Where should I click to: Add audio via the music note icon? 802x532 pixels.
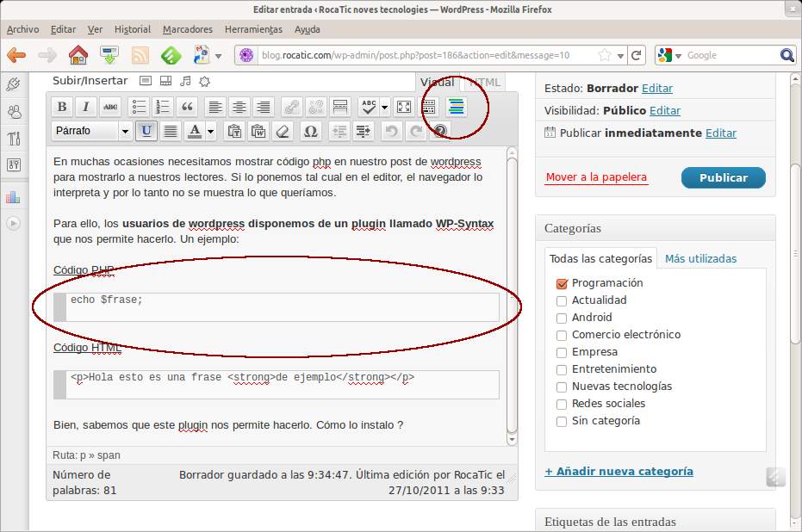[x=185, y=81]
